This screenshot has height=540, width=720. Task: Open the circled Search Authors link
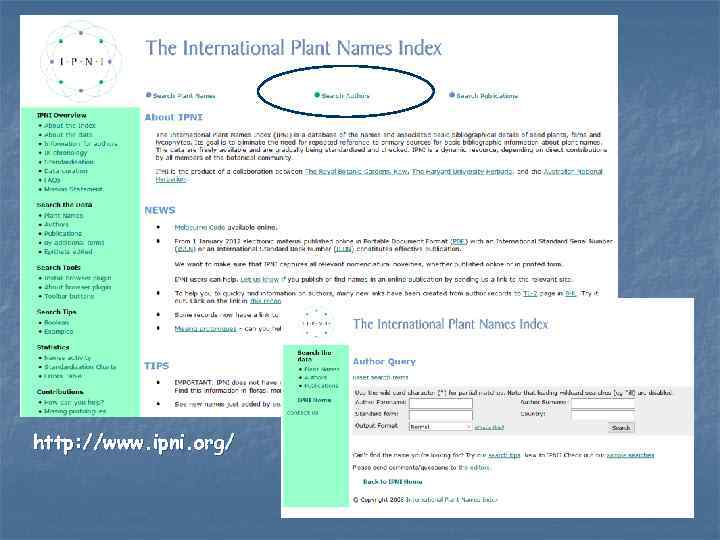(345, 96)
